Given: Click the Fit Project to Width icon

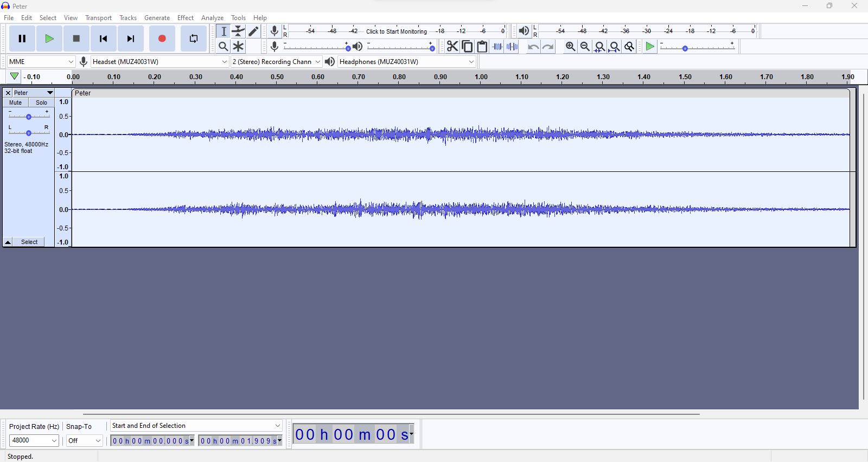Looking at the screenshot, I should click(614, 47).
